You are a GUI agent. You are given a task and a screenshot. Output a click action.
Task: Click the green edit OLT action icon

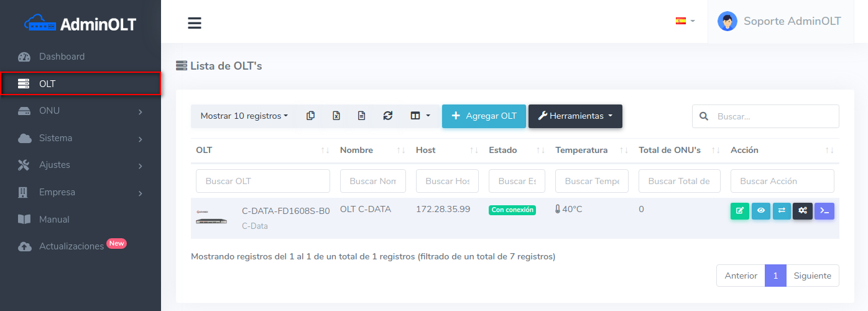click(x=739, y=211)
